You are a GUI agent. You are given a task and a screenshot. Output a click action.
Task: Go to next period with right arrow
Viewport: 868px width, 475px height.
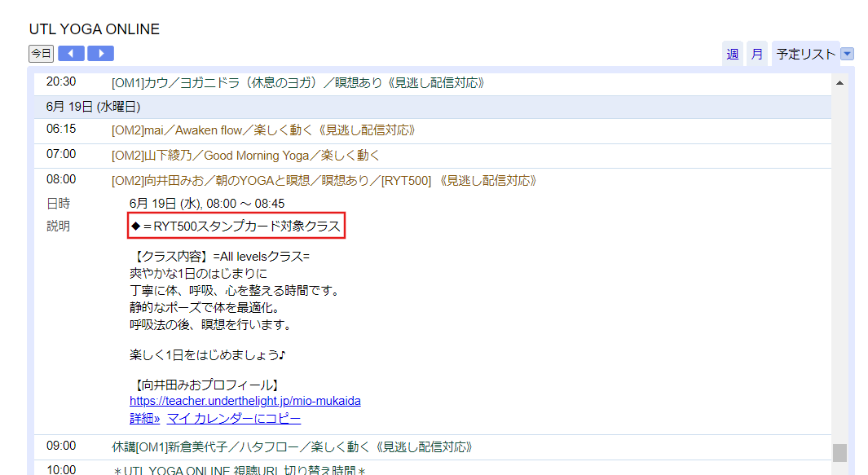coord(101,54)
